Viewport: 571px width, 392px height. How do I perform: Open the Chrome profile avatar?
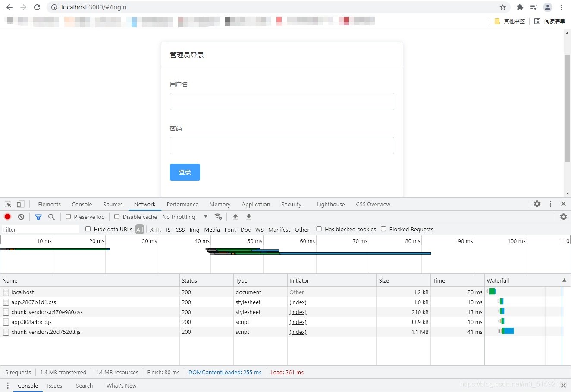coord(548,7)
